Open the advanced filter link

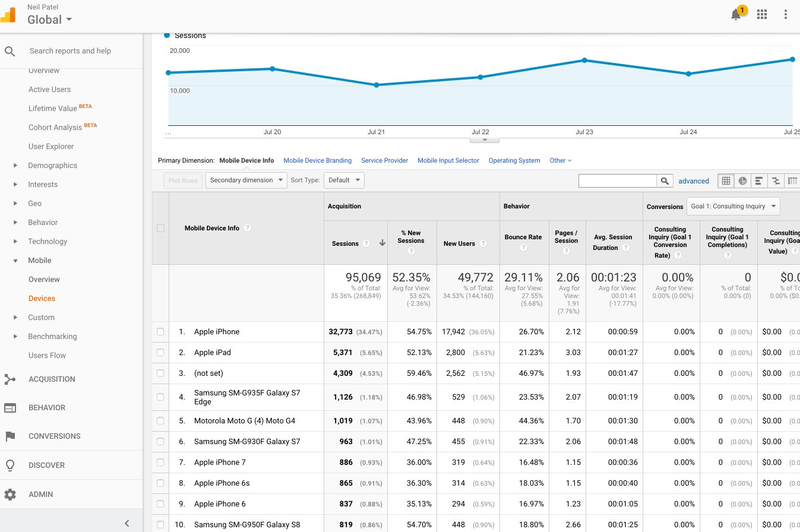click(x=694, y=181)
